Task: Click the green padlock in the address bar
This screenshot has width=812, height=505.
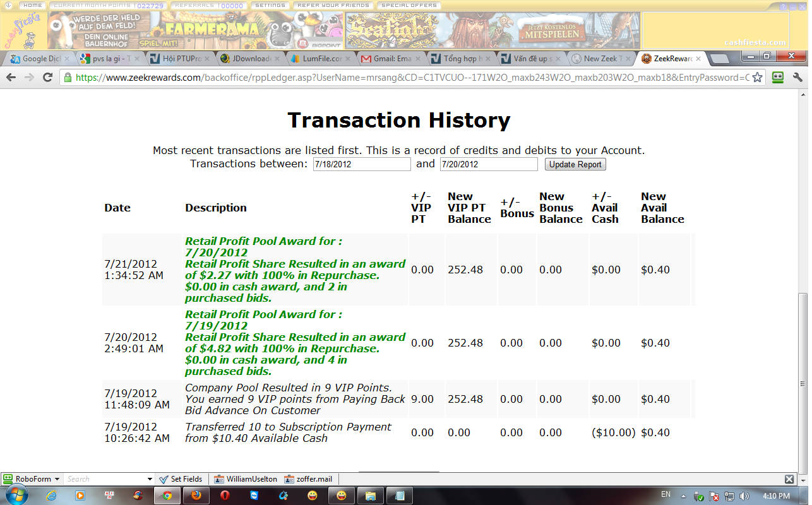Action: coord(68,78)
